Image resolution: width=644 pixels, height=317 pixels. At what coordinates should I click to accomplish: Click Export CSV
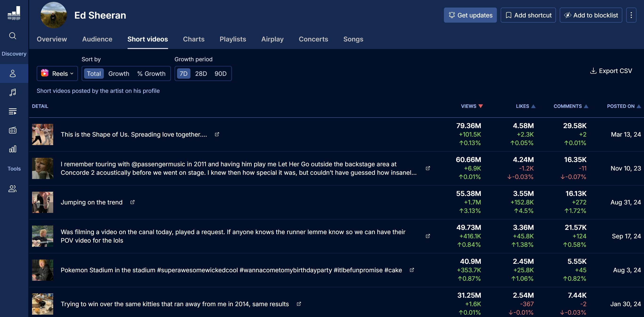611,71
